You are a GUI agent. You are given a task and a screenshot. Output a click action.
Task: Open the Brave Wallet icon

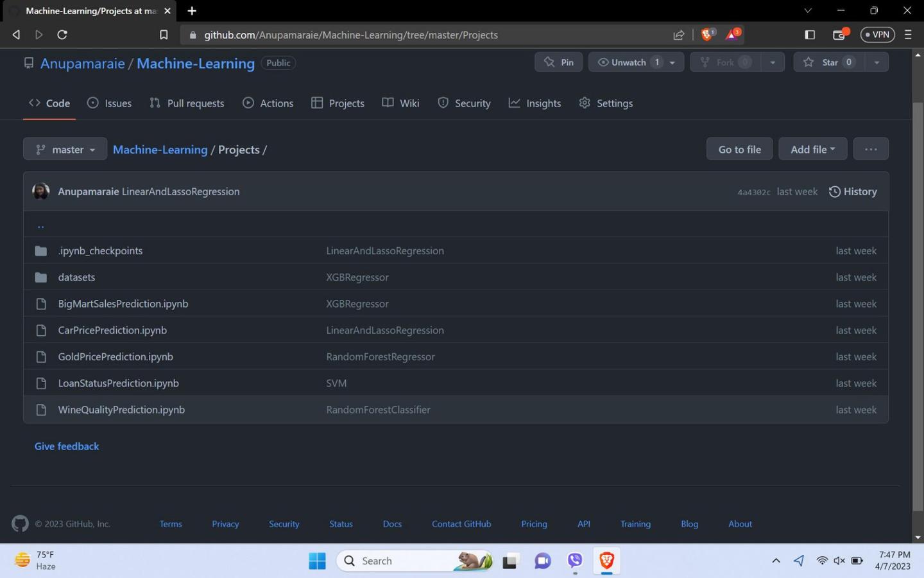tap(840, 34)
